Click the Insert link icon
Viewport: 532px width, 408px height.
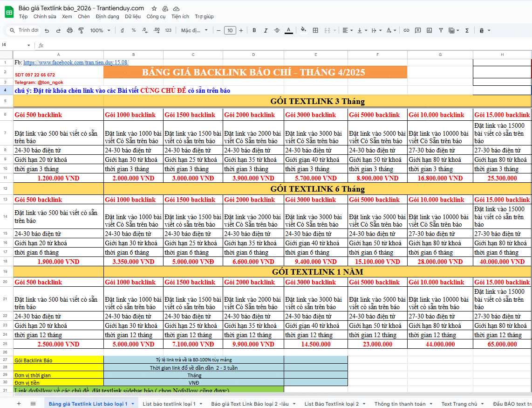pyautogui.click(x=406, y=30)
